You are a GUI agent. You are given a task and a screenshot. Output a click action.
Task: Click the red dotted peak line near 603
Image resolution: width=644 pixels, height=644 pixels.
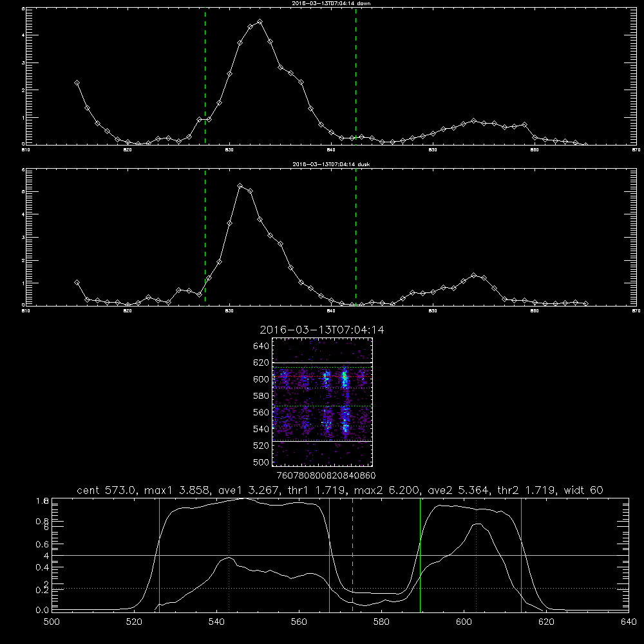[476, 554]
